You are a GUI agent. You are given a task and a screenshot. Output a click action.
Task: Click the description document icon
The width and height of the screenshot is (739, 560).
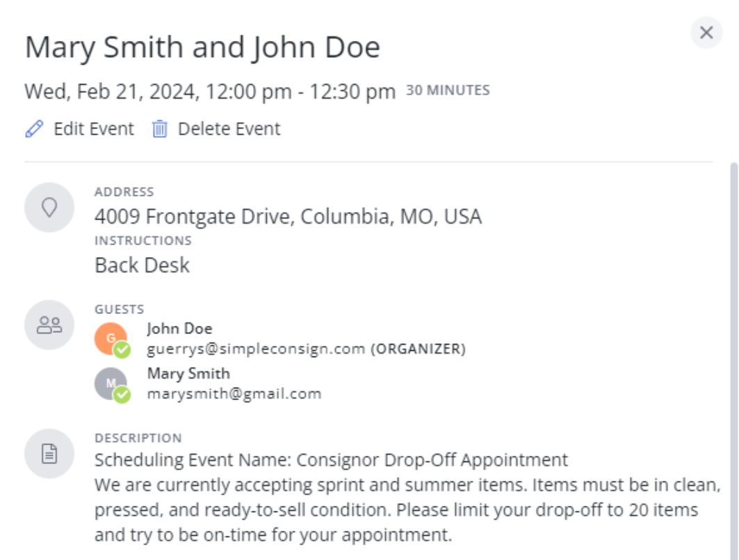click(x=49, y=454)
